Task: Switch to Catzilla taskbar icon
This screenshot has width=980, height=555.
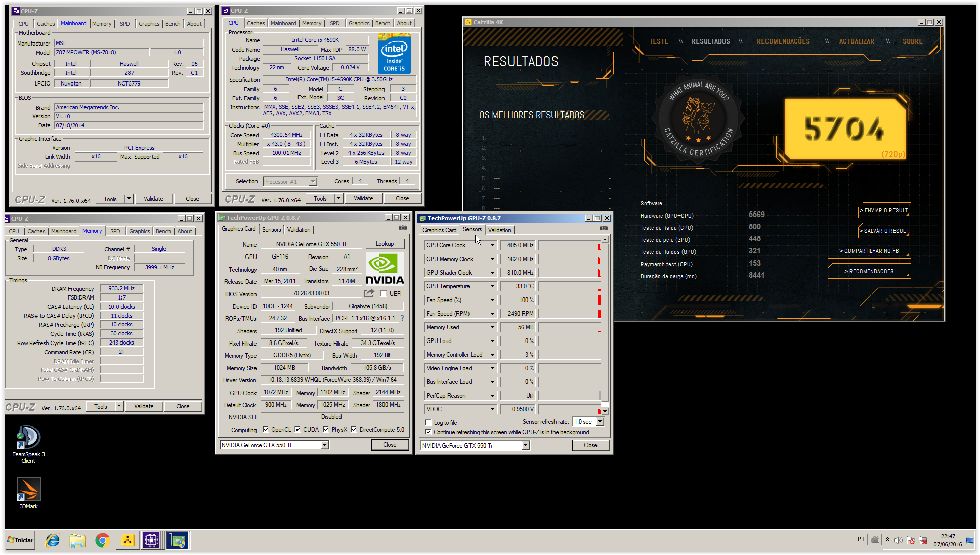Action: pyautogui.click(x=127, y=540)
